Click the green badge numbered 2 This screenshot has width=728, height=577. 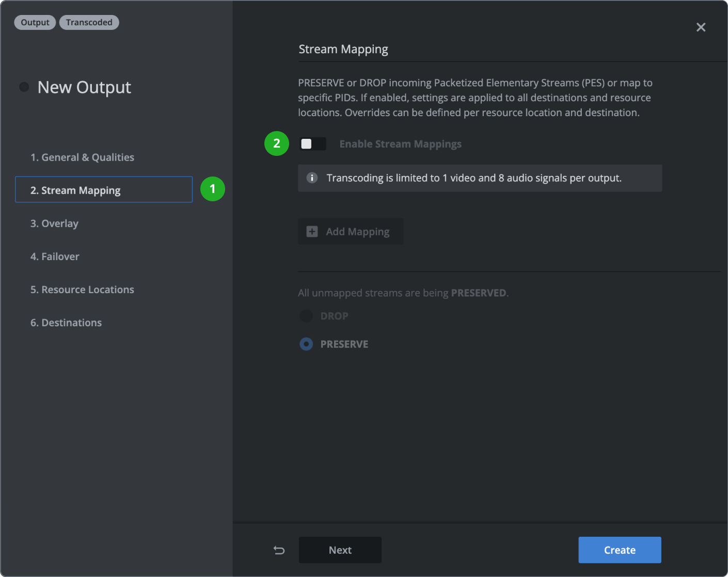coord(276,143)
